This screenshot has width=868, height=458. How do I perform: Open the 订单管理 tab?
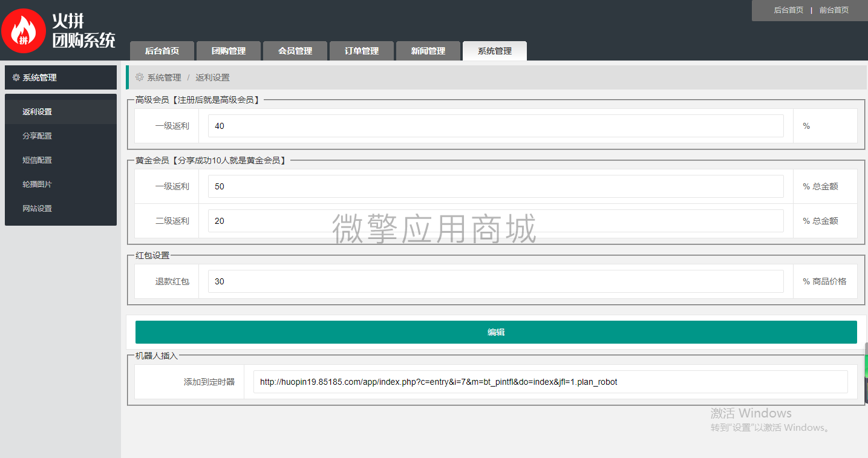click(362, 51)
